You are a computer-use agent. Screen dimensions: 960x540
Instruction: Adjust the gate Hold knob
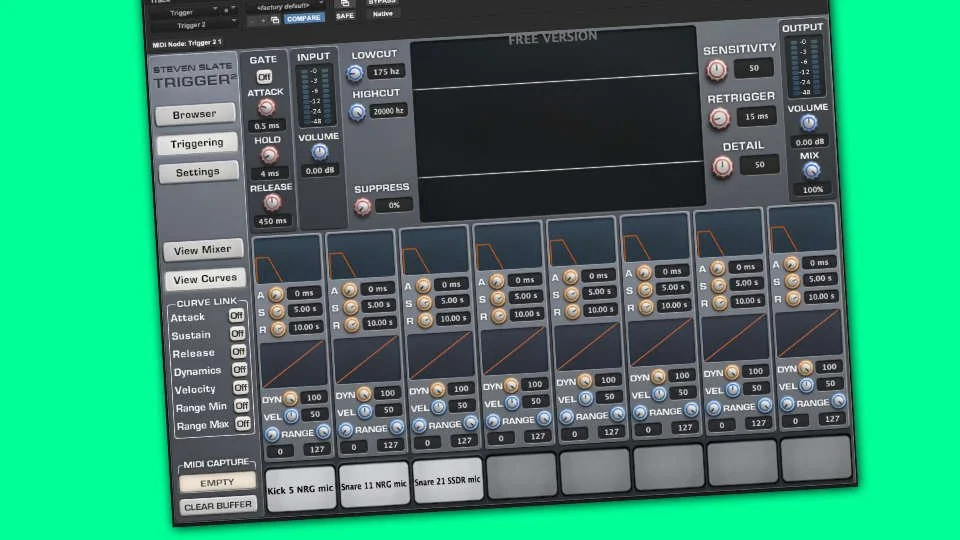tap(269, 155)
